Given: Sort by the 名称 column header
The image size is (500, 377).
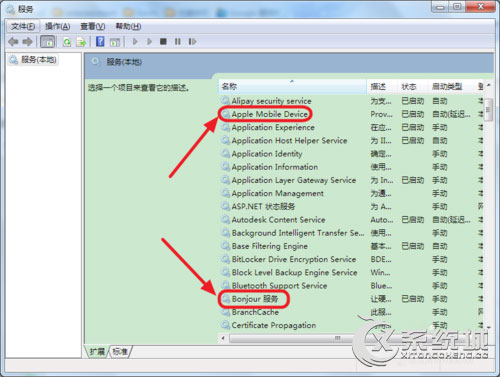Looking at the screenshot, I should [x=292, y=87].
